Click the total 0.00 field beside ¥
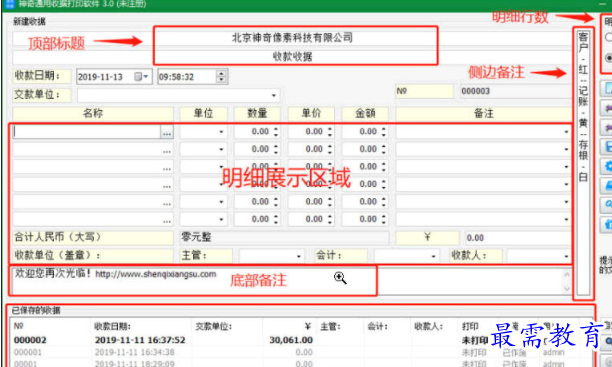The height and width of the screenshot is (367, 612). click(x=518, y=238)
